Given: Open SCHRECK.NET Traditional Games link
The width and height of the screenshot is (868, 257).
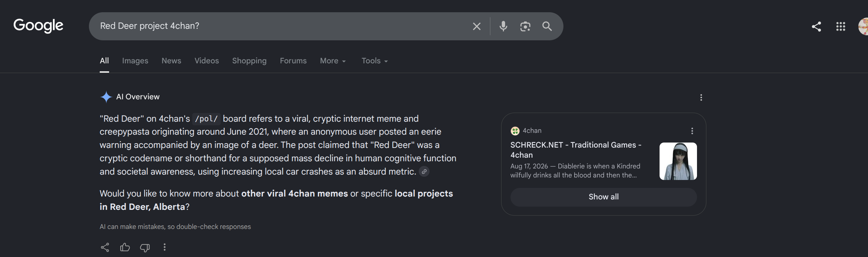Looking at the screenshot, I should pyautogui.click(x=576, y=150).
